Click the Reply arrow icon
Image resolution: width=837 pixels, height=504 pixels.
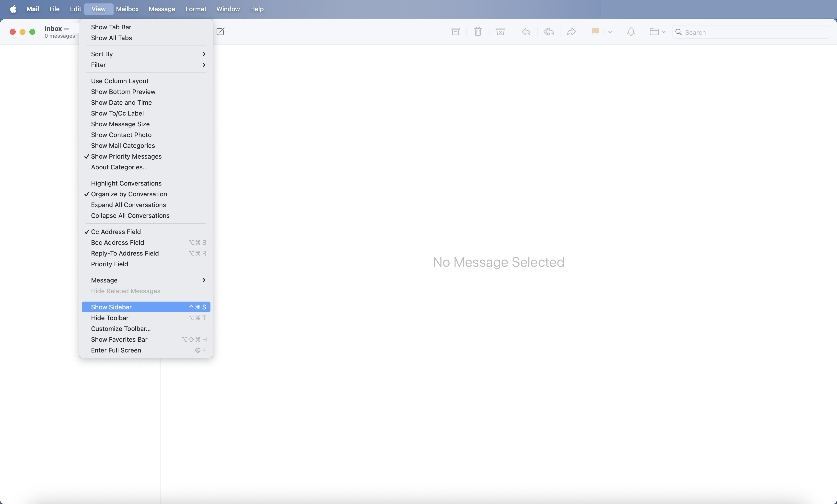[526, 32]
